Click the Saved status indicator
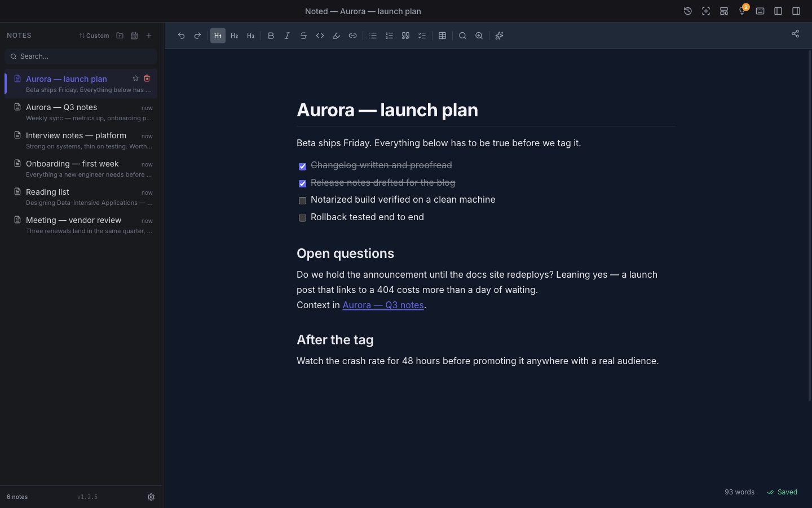The height and width of the screenshot is (508, 812). (782, 492)
